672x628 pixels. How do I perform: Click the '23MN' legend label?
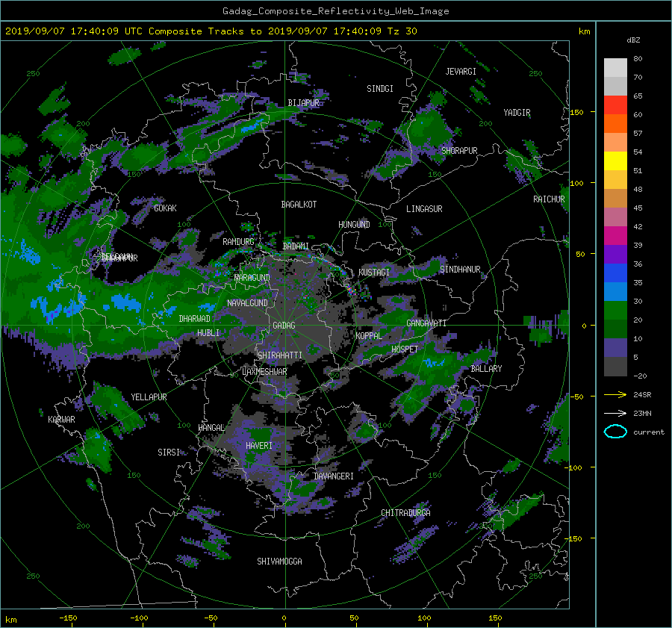tap(642, 413)
